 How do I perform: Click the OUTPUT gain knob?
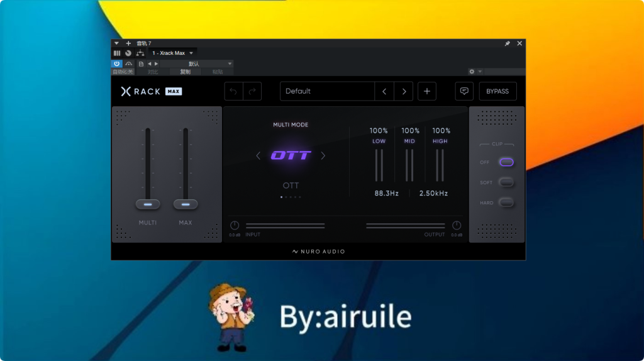coord(457,225)
